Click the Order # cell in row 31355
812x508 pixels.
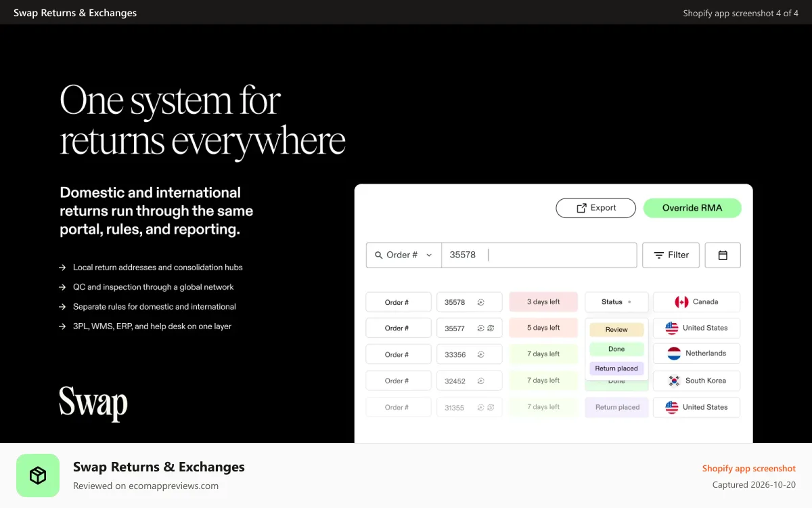tap(399, 408)
